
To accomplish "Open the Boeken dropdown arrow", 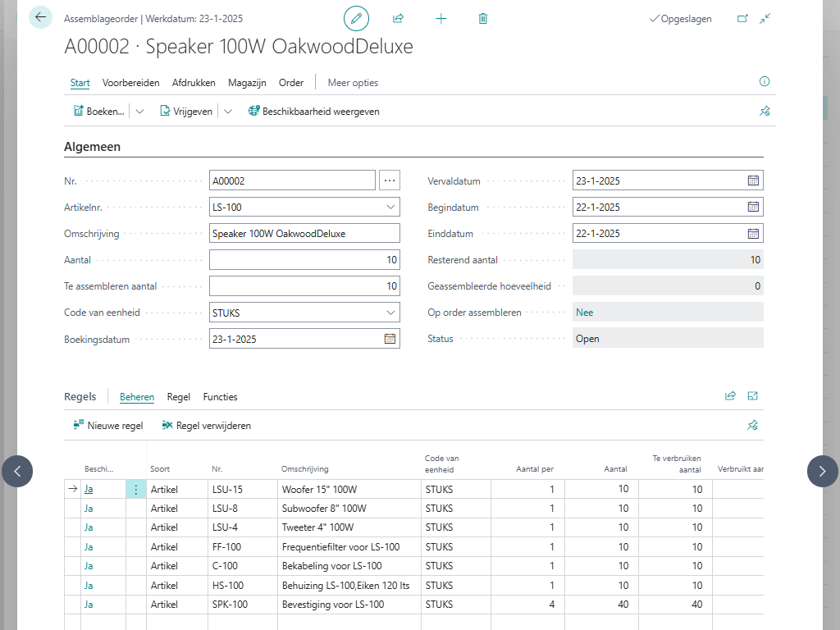I will click(x=139, y=112).
